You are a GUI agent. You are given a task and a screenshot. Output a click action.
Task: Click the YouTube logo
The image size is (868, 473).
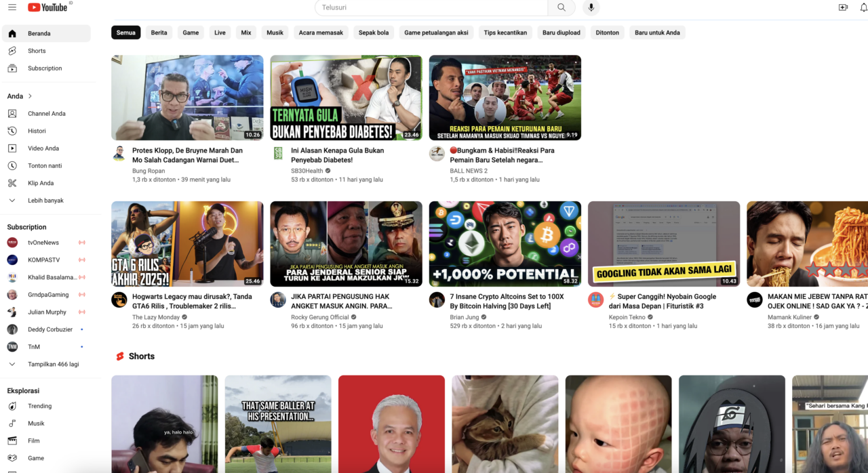[47, 7]
